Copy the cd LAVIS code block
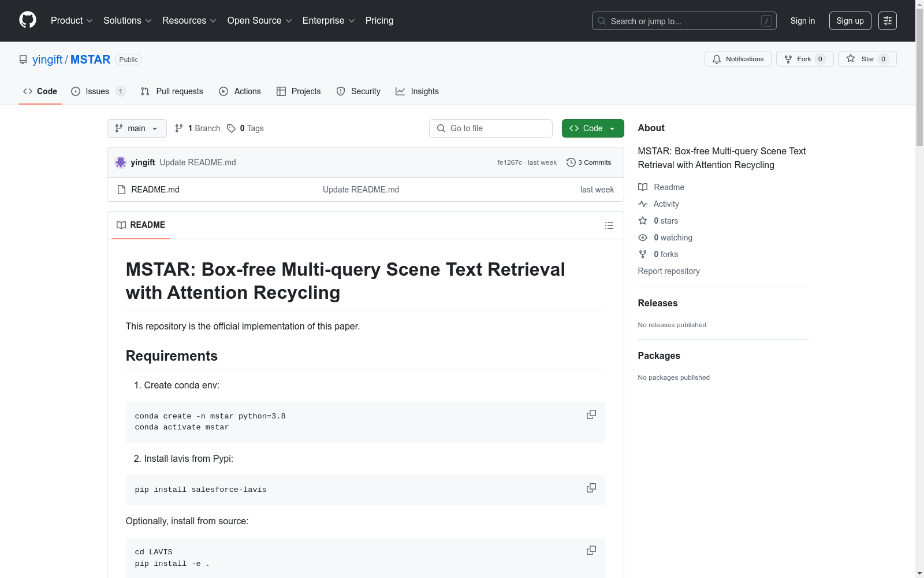 pyautogui.click(x=591, y=550)
